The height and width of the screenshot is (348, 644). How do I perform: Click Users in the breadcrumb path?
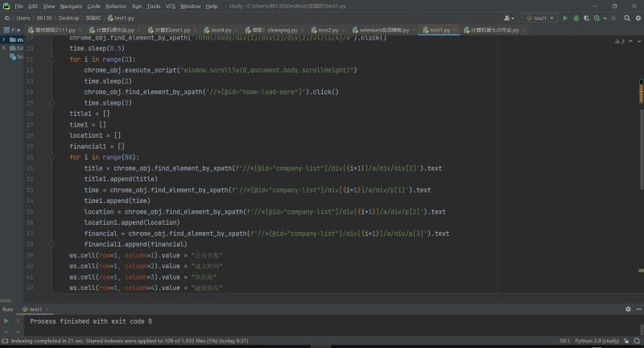click(23, 18)
